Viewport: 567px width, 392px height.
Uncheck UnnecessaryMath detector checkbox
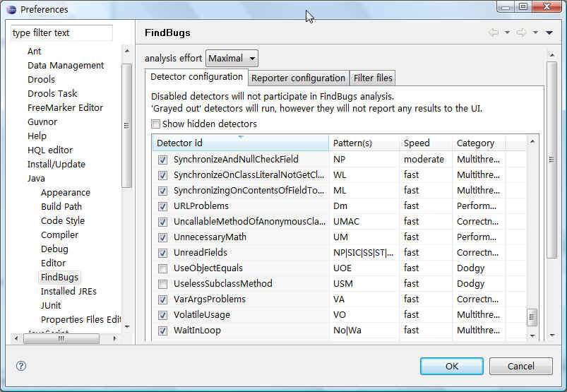[162, 237]
